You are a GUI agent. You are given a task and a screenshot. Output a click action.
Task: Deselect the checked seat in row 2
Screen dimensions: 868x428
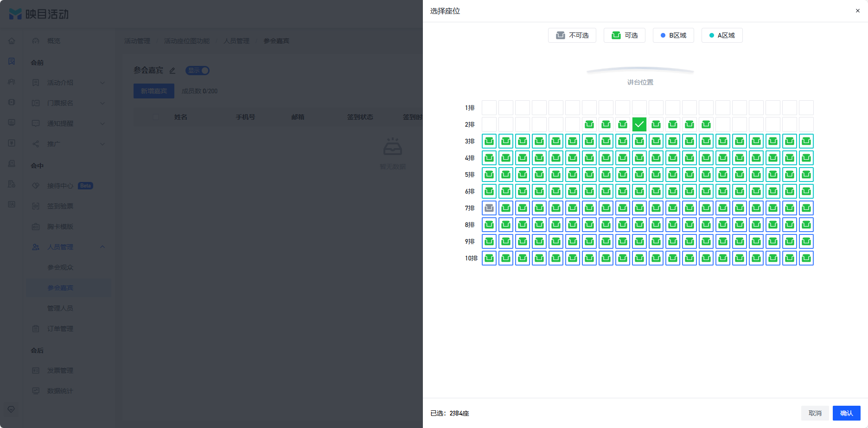639,124
